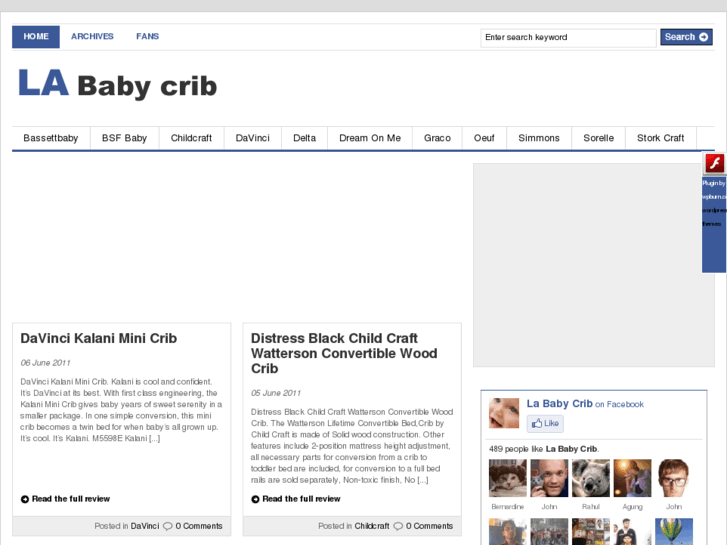The image size is (727, 545).
Task: Open Distress Black Child Craft Watterson post title
Action: click(344, 353)
